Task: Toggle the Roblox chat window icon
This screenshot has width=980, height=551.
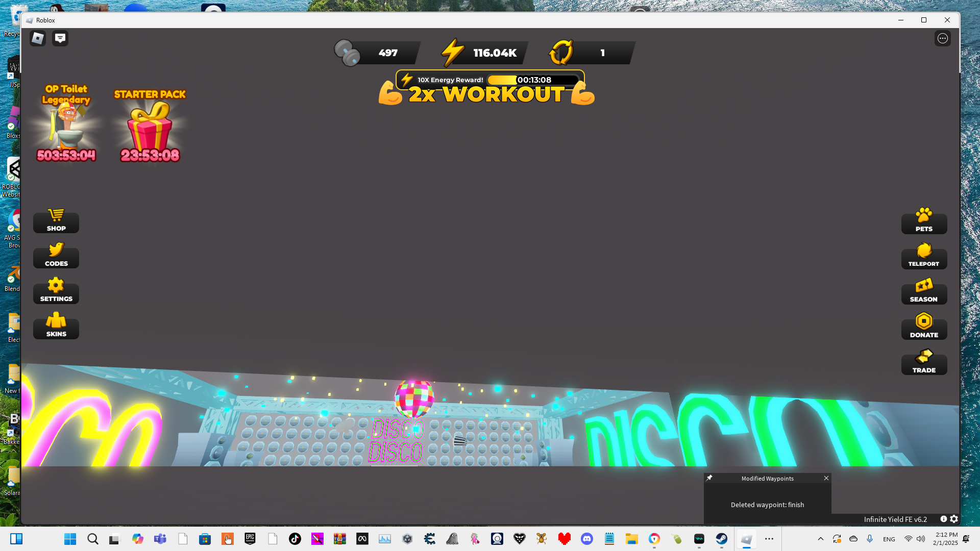Action: [60, 38]
